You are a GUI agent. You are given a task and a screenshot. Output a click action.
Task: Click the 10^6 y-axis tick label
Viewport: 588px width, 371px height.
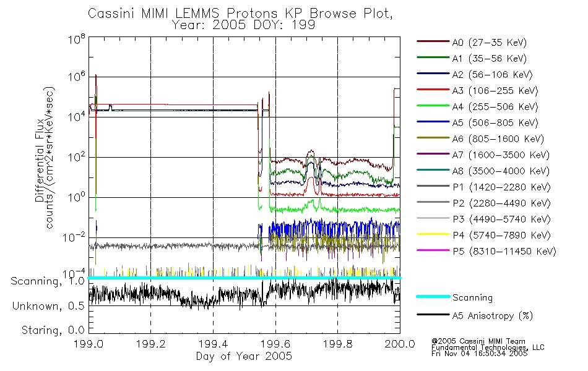[x=77, y=77]
